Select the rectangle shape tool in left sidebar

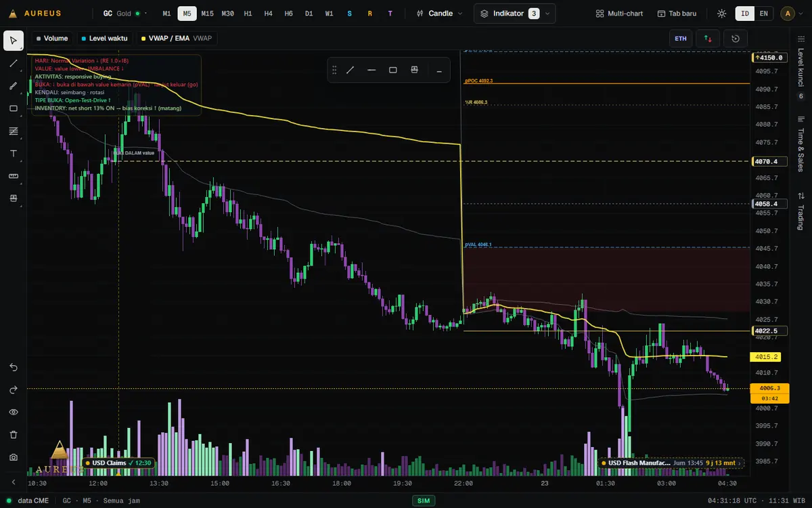click(14, 108)
